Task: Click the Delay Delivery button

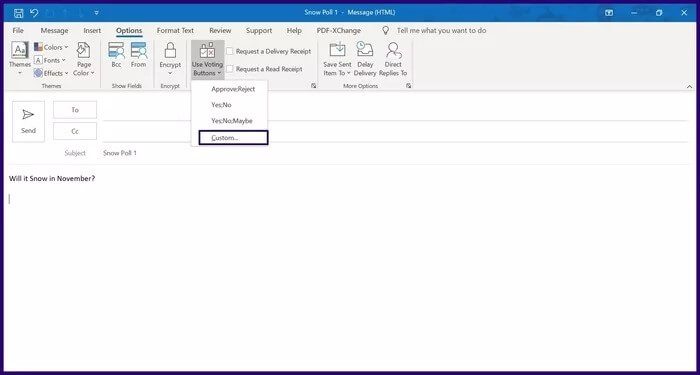Action: click(x=365, y=59)
